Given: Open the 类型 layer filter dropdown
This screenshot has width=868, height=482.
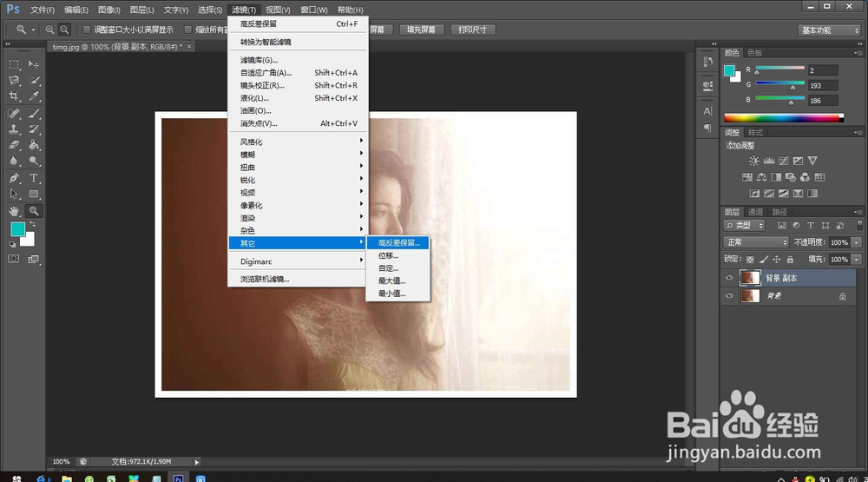Looking at the screenshot, I should [x=744, y=226].
